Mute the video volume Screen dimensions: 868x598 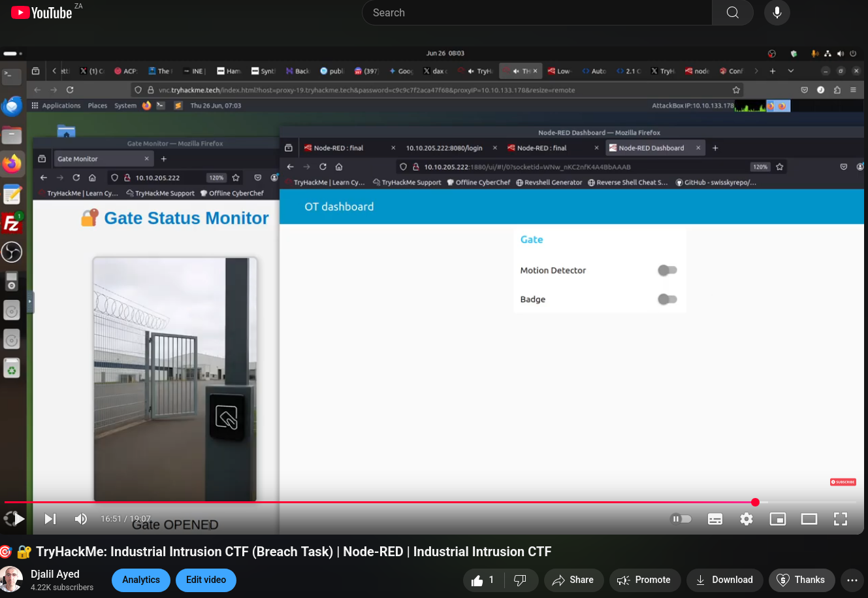click(81, 519)
